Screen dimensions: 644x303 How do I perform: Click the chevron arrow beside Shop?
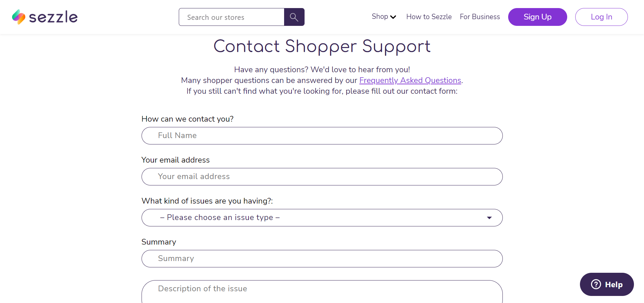click(393, 17)
